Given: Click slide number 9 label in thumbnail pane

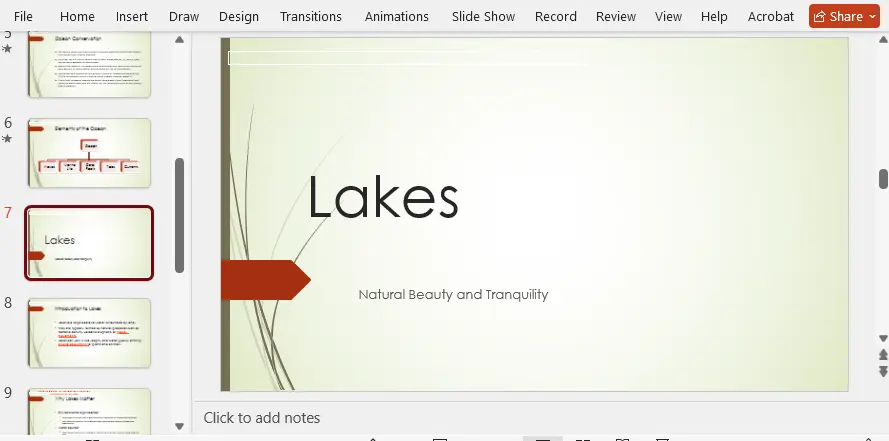Looking at the screenshot, I should [x=8, y=392].
